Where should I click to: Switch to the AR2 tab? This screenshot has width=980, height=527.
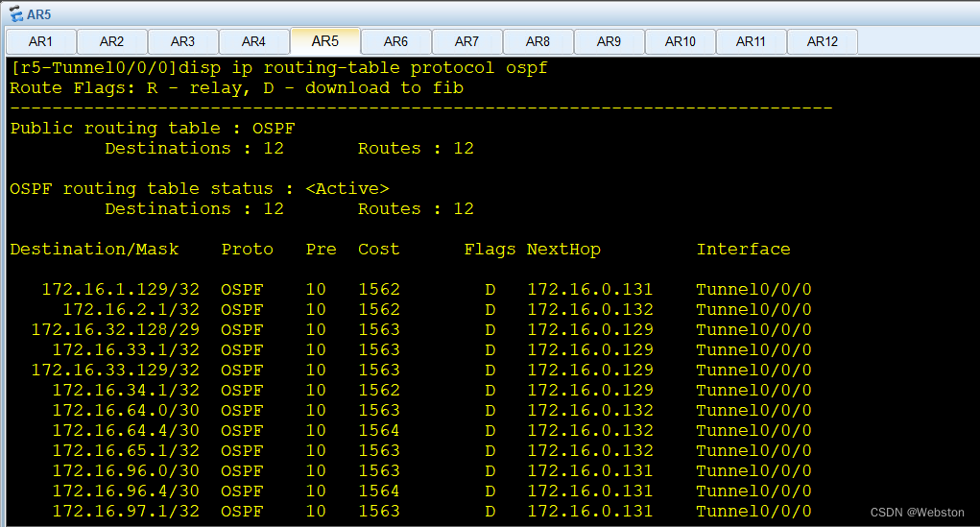(112, 42)
